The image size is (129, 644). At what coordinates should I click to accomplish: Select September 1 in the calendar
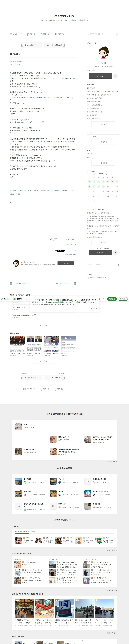pyautogui.click(x=89, y=182)
